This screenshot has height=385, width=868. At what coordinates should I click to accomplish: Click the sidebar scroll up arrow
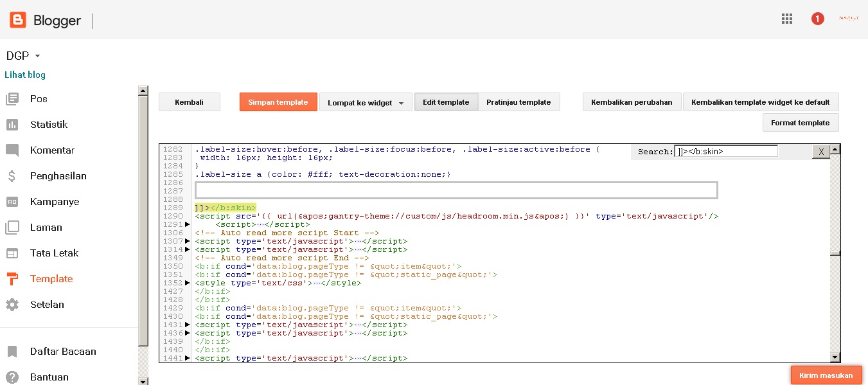point(143,91)
